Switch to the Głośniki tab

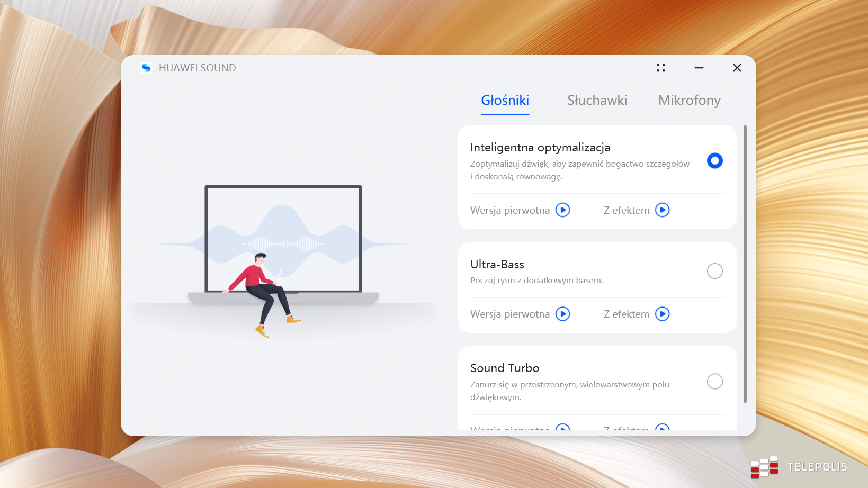[505, 101]
